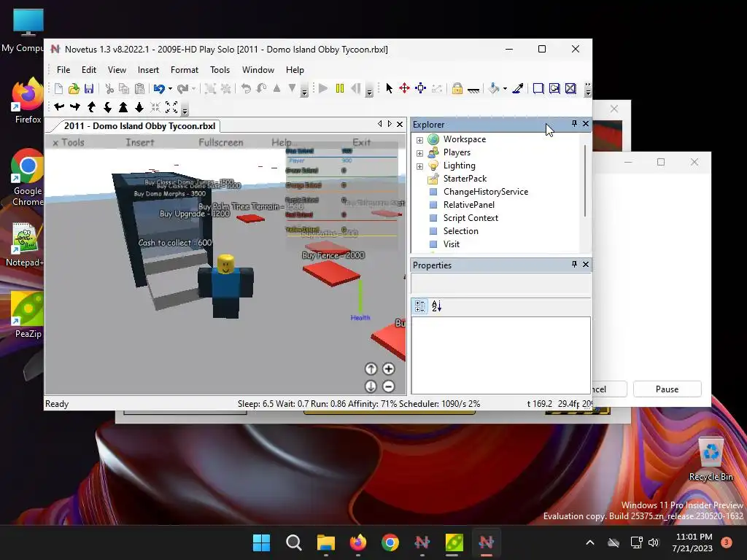Expand the Lighting tree node
The height and width of the screenshot is (560, 747).
click(x=419, y=166)
